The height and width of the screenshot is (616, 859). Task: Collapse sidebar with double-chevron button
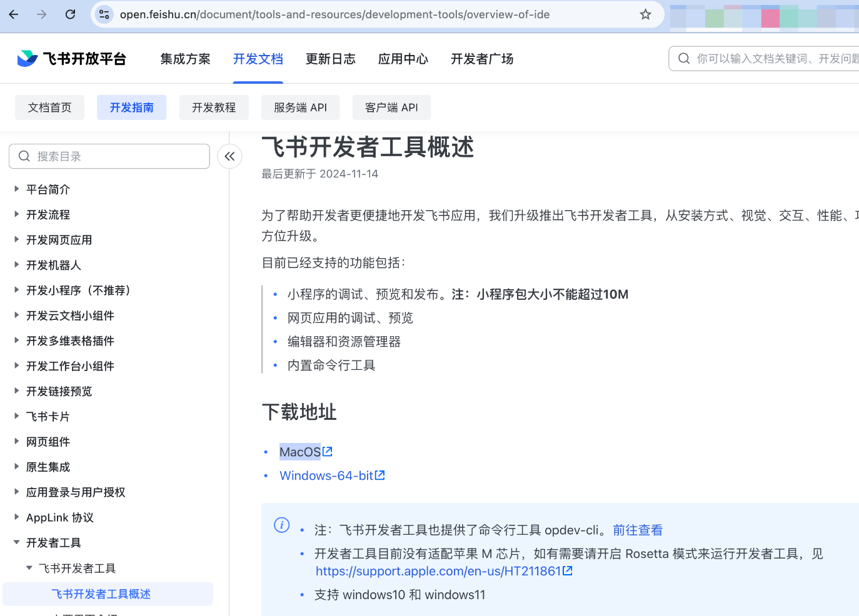[229, 156]
